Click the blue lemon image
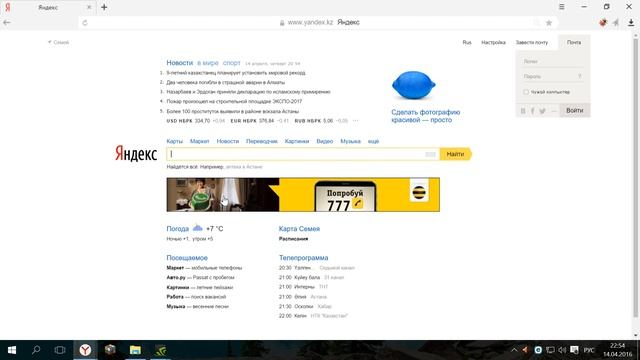This screenshot has width=640, height=360. click(413, 85)
